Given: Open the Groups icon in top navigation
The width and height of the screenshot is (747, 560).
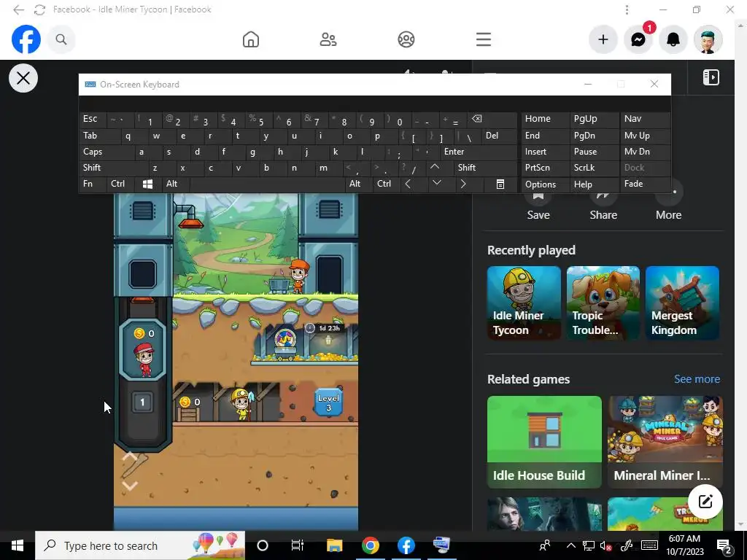Looking at the screenshot, I should click(406, 39).
